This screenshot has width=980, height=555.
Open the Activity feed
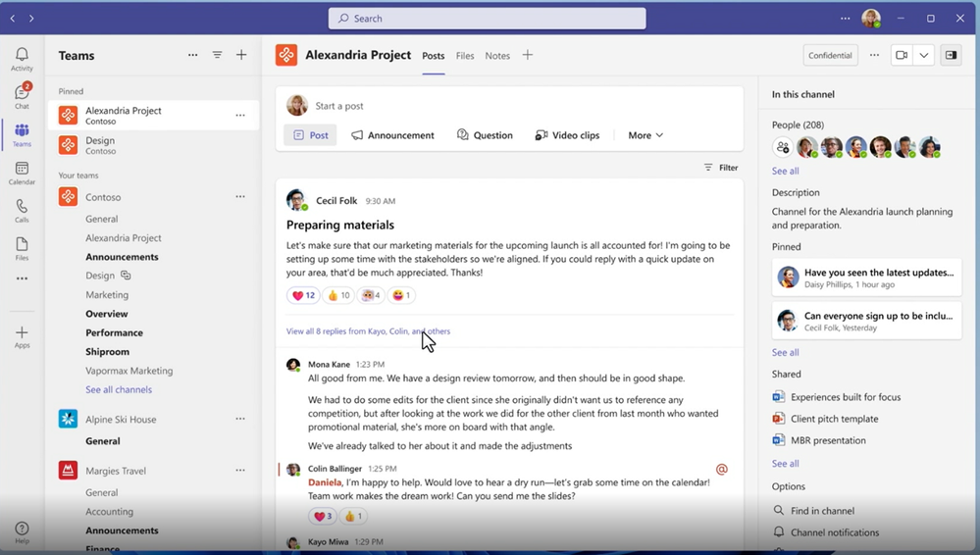[x=22, y=60]
